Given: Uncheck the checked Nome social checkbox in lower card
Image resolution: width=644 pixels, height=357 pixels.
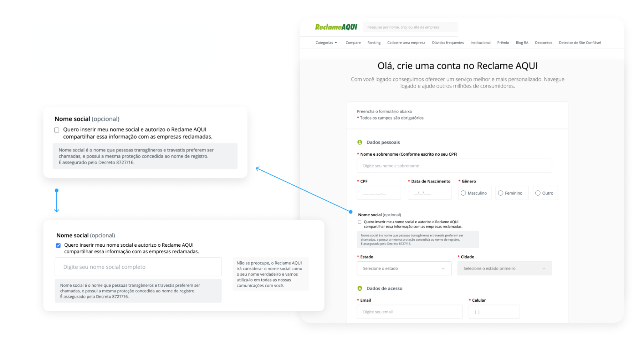Looking at the screenshot, I should tap(58, 246).
